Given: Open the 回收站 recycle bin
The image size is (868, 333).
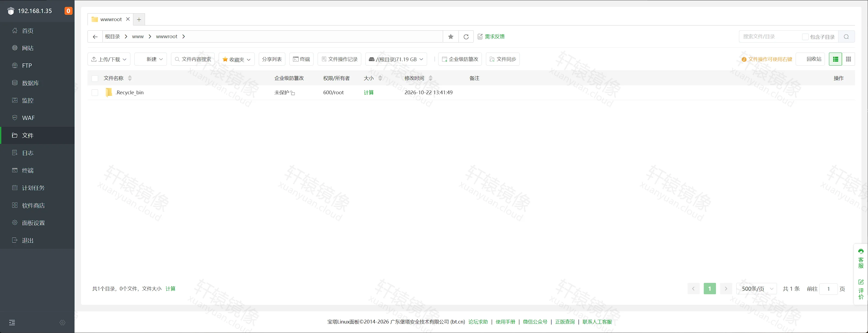Looking at the screenshot, I should pos(810,59).
